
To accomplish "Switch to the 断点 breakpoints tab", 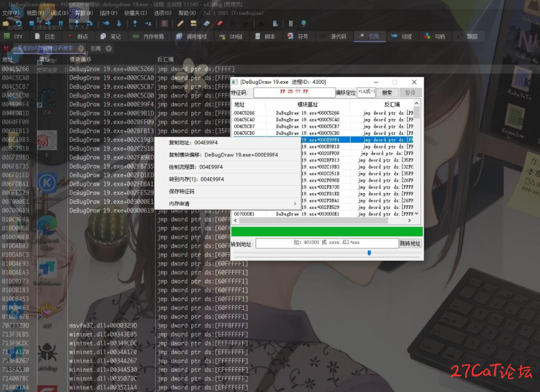I will coord(78,36).
